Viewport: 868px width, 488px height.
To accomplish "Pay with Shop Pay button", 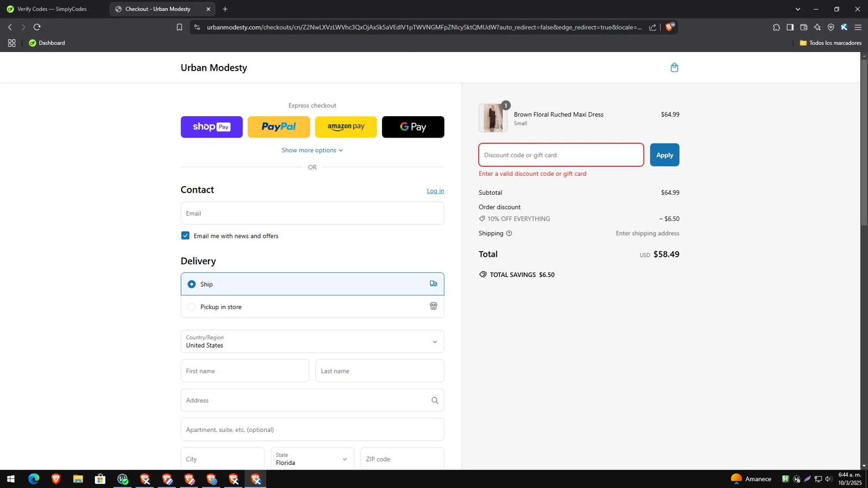I will 212,127.
